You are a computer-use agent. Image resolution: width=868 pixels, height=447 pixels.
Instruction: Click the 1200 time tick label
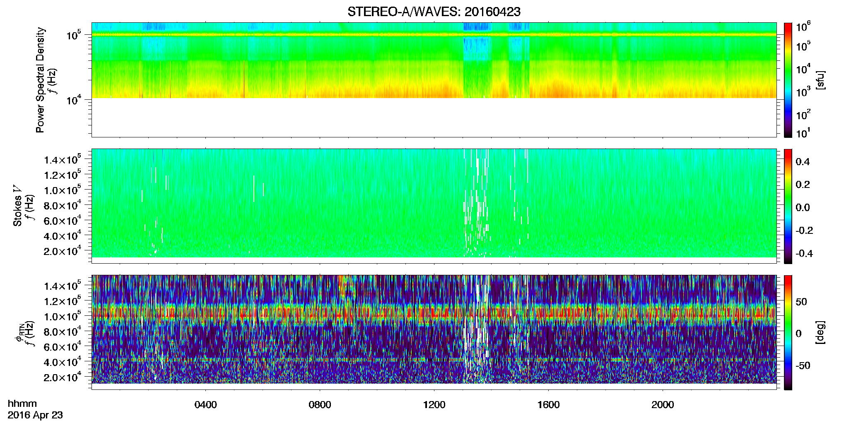pos(434,405)
